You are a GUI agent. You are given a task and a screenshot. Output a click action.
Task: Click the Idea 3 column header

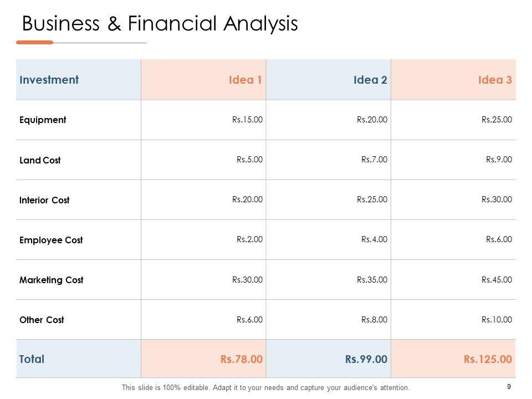pos(495,80)
